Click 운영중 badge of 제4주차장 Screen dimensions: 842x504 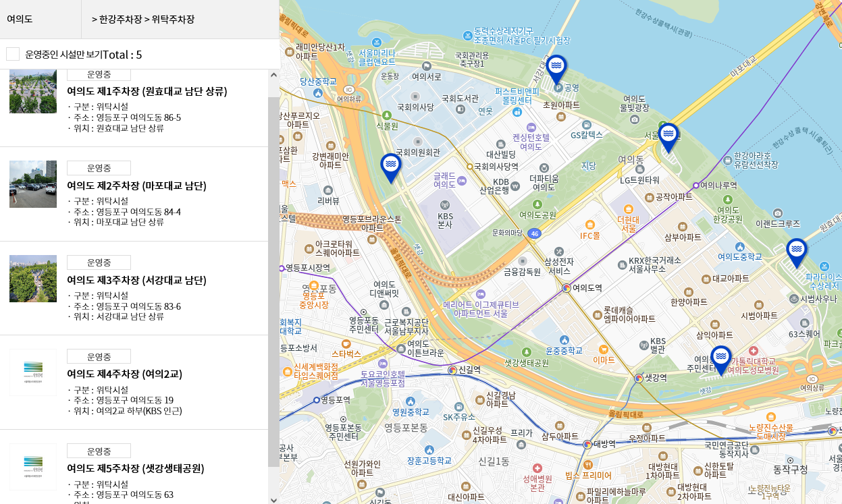click(x=99, y=356)
